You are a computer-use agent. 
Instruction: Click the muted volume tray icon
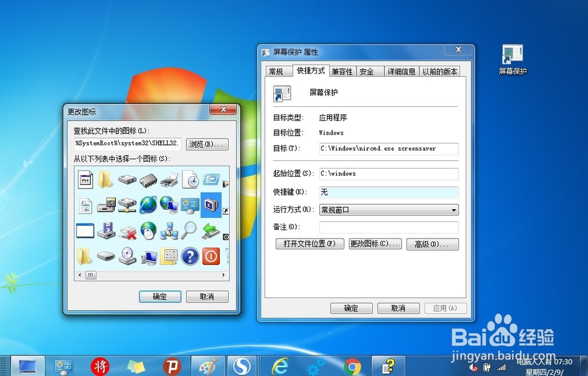[x=473, y=367]
